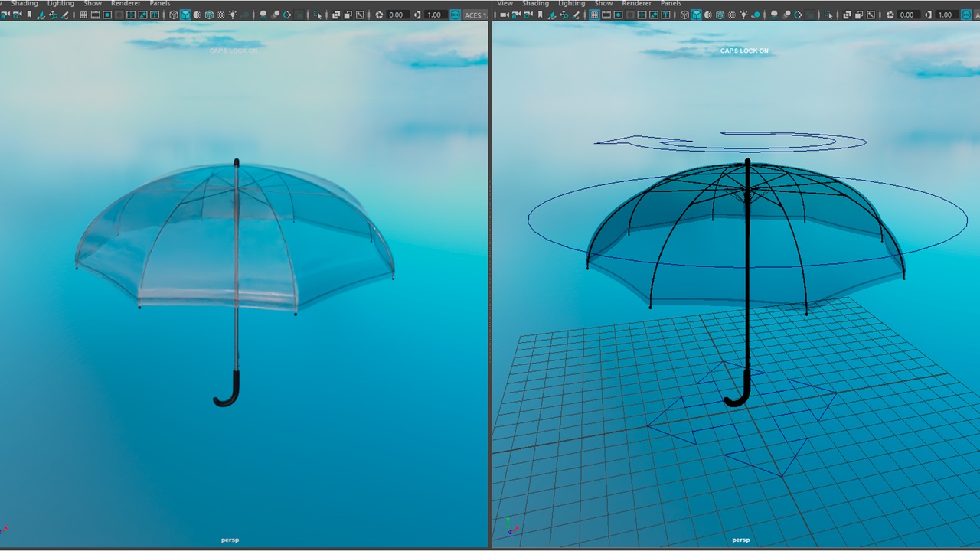Toggle grid display in left panel
980x551 pixels.
(83, 15)
